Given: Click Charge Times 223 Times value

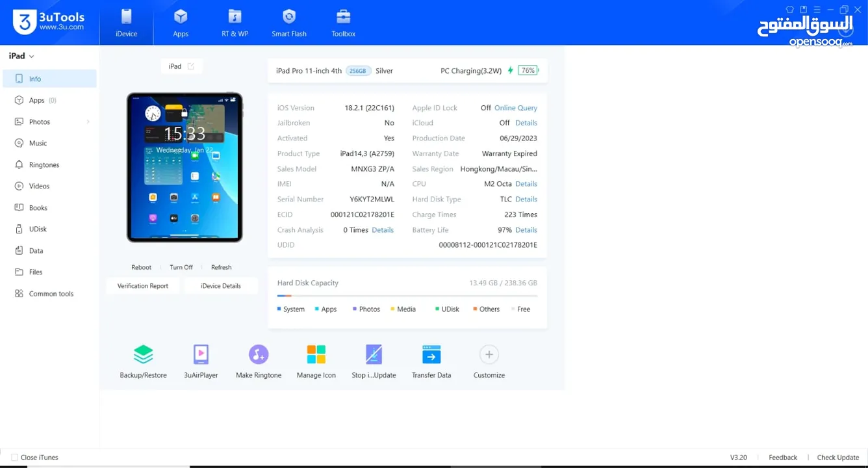Looking at the screenshot, I should [x=520, y=214].
